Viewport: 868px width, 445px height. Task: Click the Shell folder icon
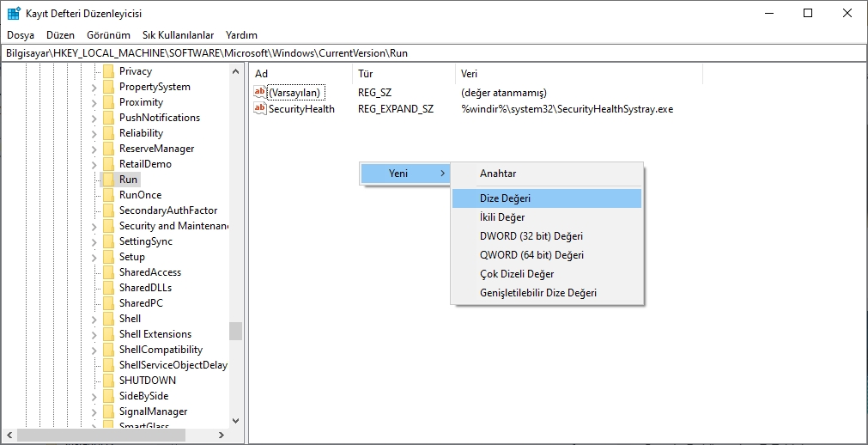tap(108, 319)
